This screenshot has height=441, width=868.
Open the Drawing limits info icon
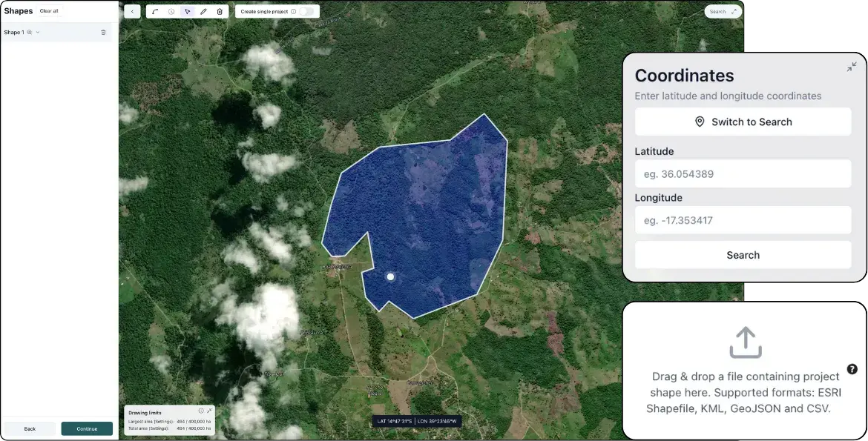(x=201, y=411)
